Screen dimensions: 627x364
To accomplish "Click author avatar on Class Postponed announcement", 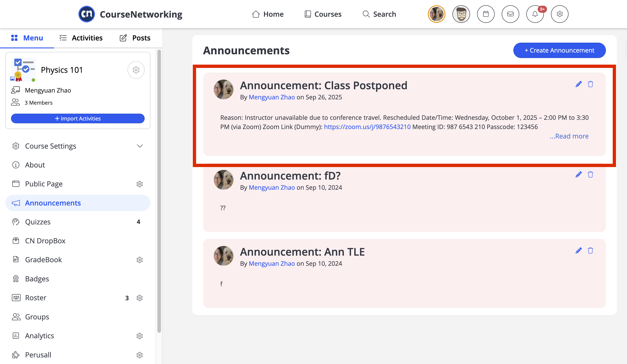I will tap(223, 89).
